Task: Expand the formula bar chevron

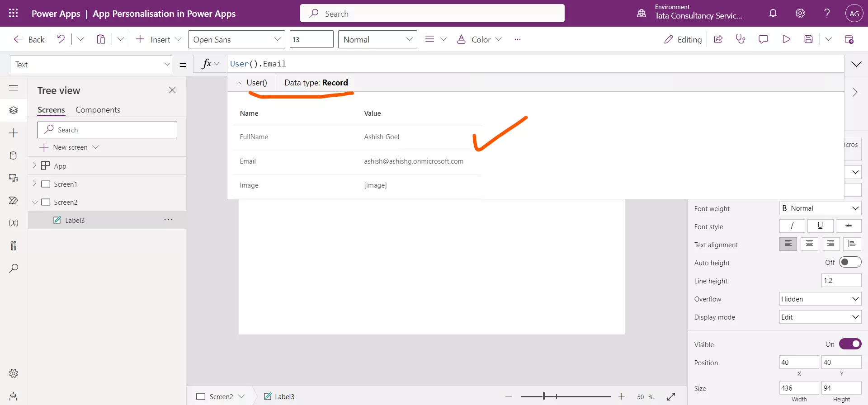Action: click(856, 64)
